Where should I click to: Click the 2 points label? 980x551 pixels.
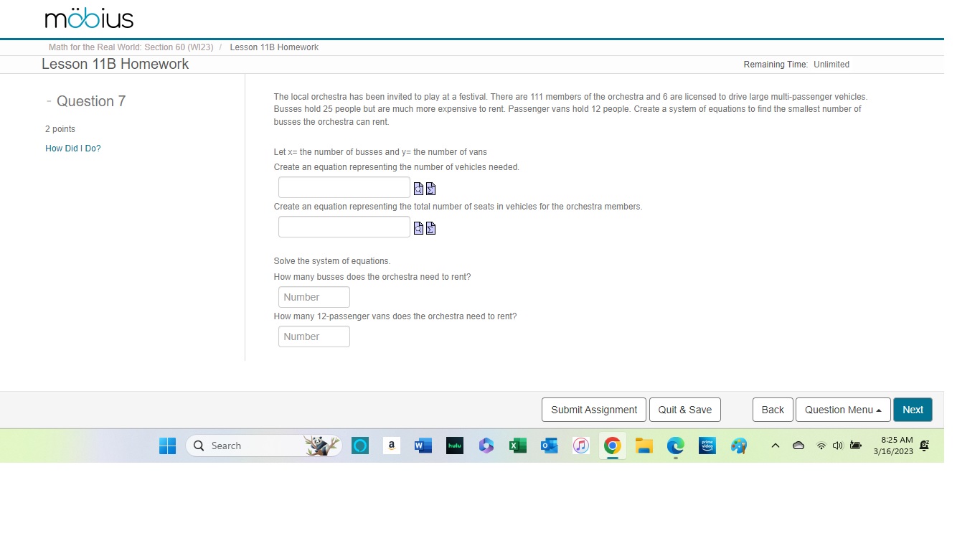click(60, 129)
